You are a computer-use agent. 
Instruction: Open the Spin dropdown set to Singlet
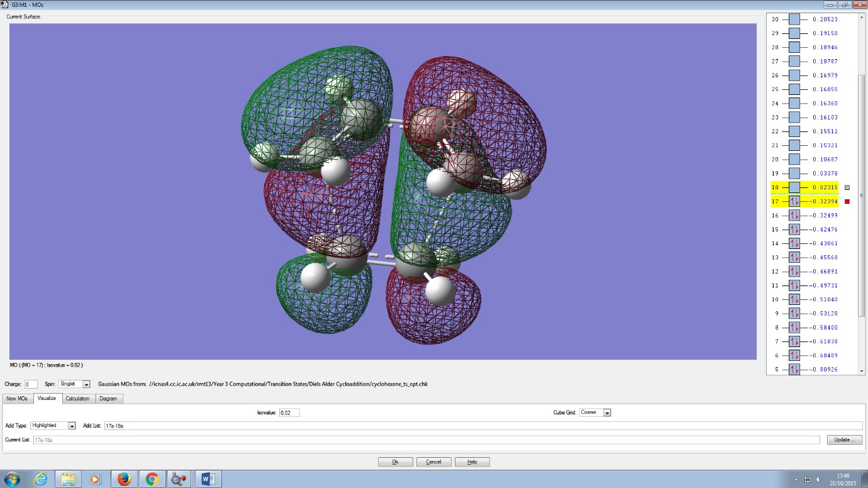click(x=74, y=384)
